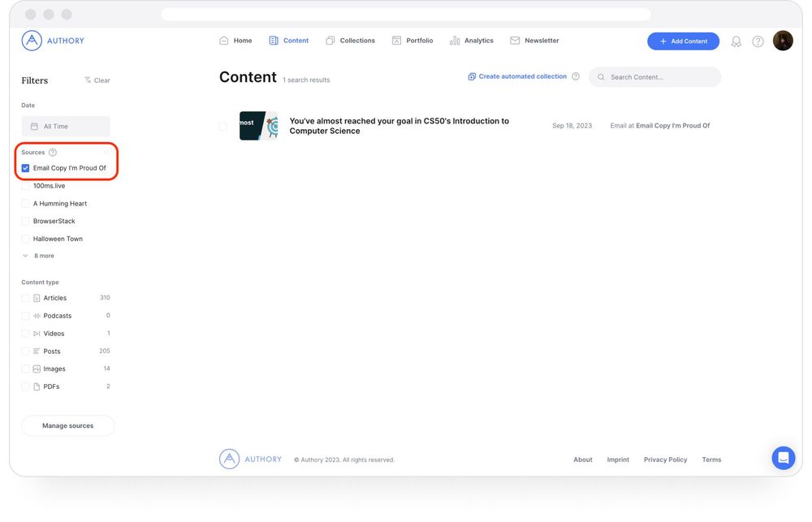Click the help question mark icon in header
The image size is (812, 522).
pyautogui.click(x=758, y=41)
